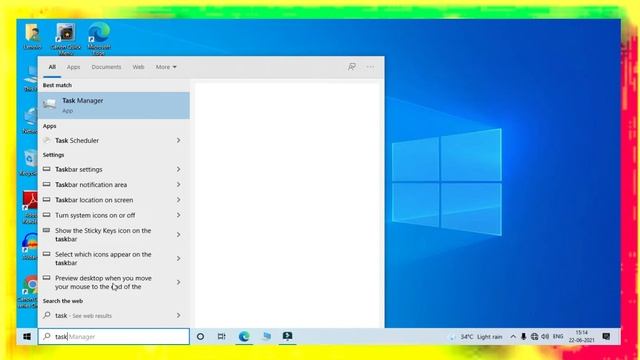Open Task View from the taskbar

click(x=221, y=336)
